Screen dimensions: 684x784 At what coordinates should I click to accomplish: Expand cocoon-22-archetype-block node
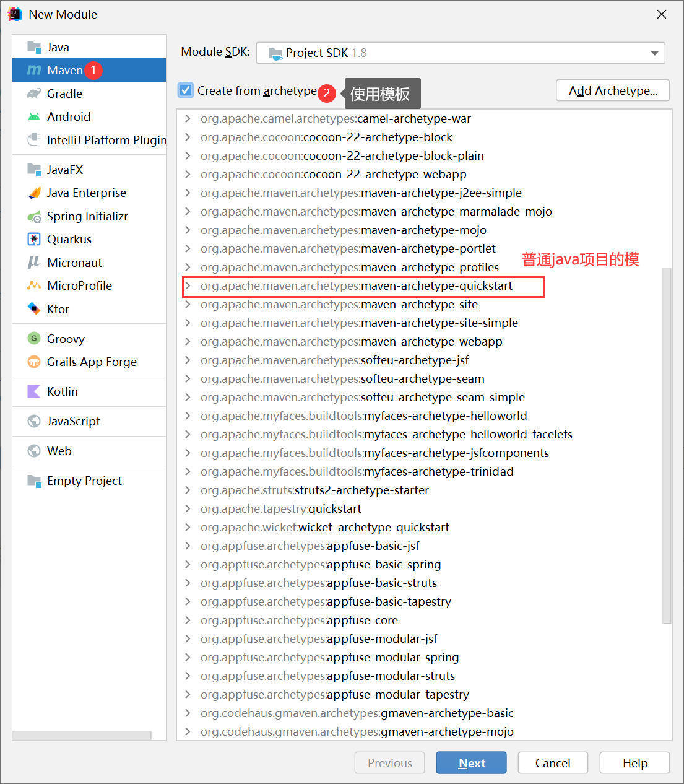pos(188,137)
